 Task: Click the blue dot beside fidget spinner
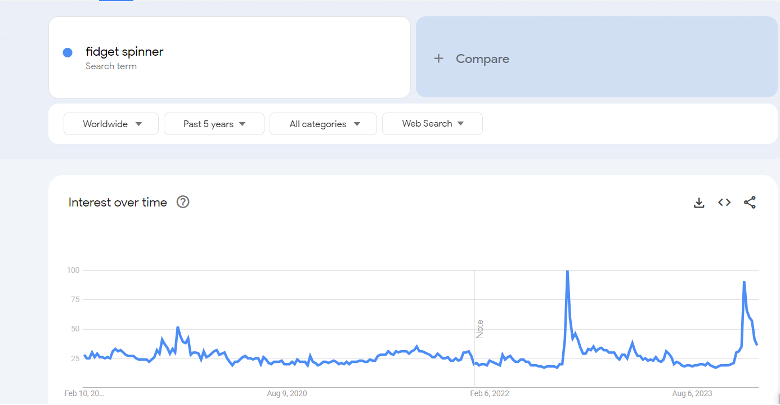pos(68,52)
